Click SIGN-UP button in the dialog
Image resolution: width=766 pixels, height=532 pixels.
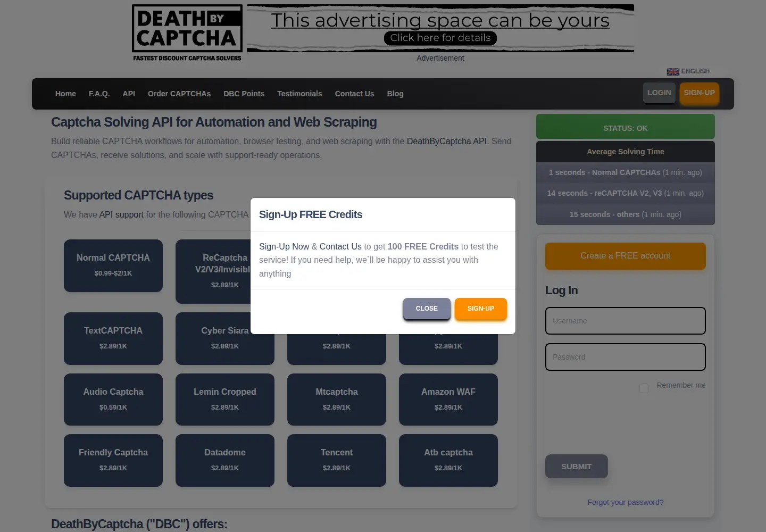coord(481,309)
